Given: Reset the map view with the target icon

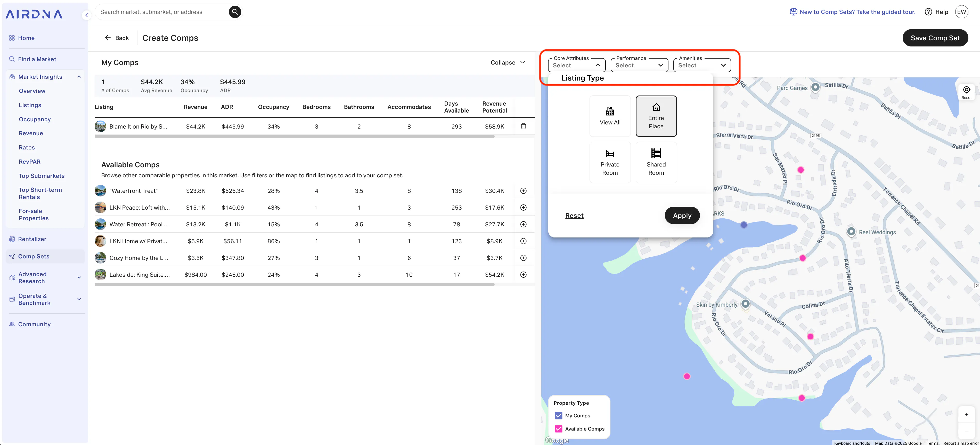Looking at the screenshot, I should coord(966,92).
